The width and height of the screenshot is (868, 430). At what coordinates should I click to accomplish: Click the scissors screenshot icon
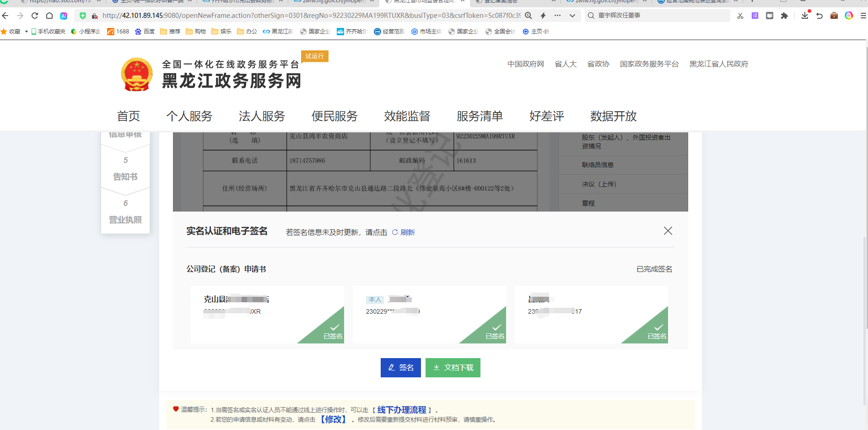pos(740,16)
